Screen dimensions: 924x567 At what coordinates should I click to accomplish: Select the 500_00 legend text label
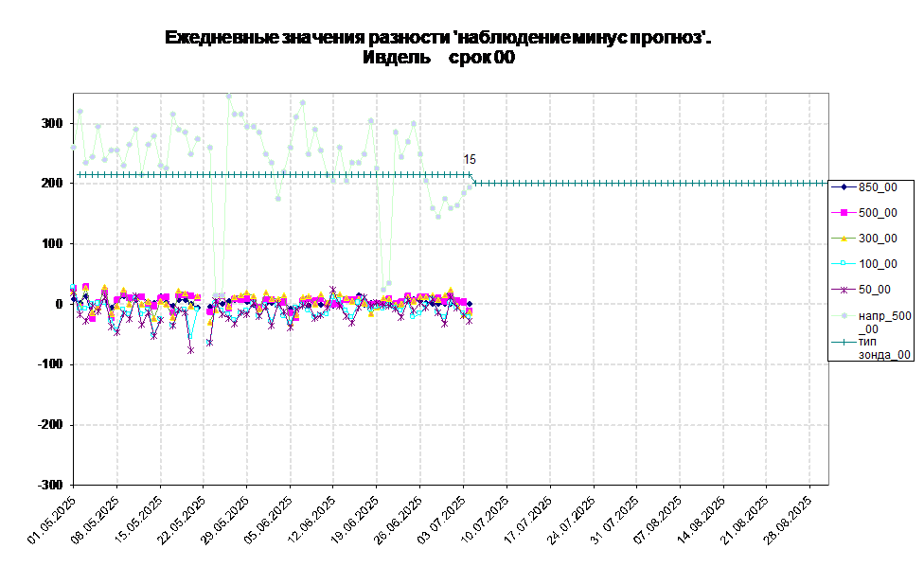coord(878,213)
